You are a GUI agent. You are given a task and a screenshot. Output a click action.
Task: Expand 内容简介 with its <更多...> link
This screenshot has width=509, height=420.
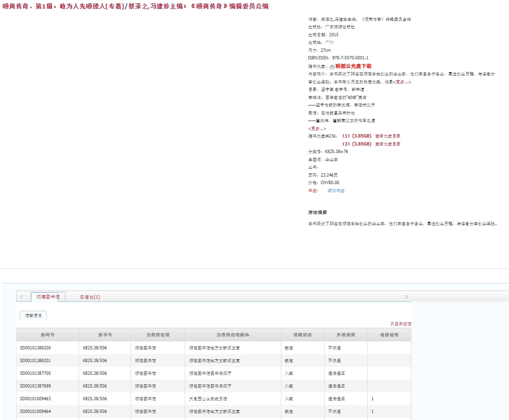tap(402, 82)
